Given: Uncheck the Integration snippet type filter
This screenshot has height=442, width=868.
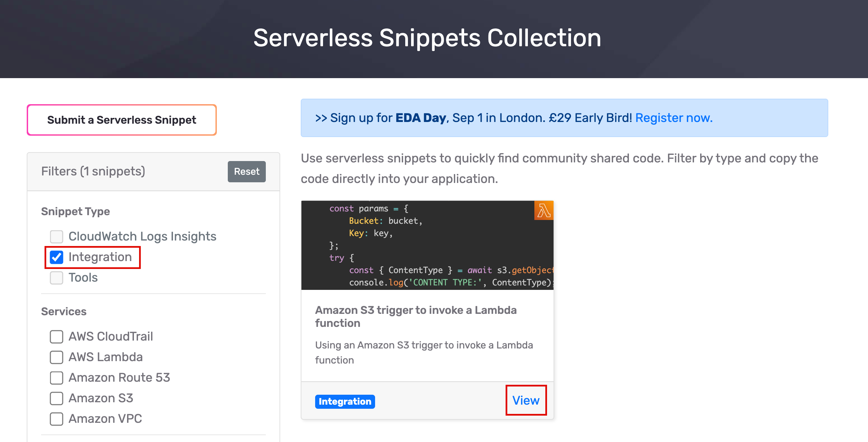Looking at the screenshot, I should coord(57,257).
